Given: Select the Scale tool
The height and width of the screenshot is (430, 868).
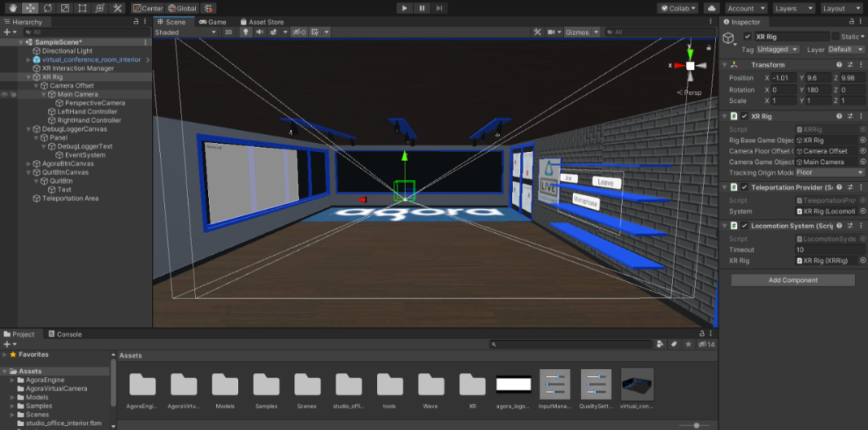Looking at the screenshot, I should point(65,8).
